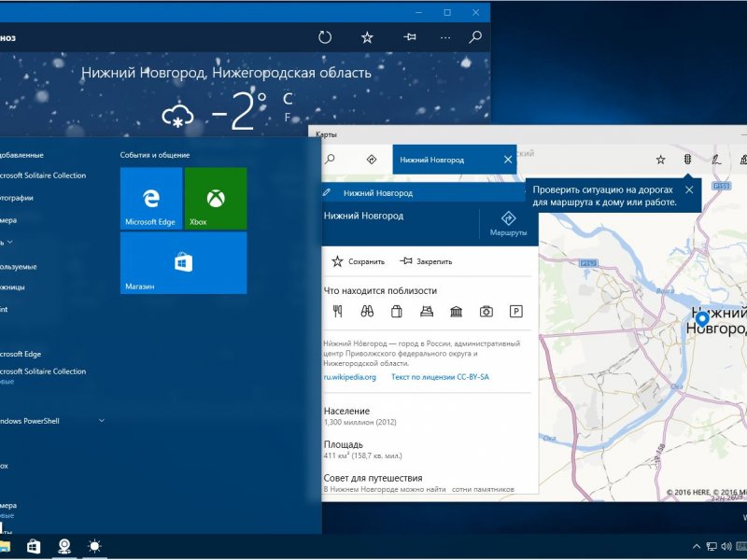The height and width of the screenshot is (560, 747).
Task: Find nearby restaurants with fork and knife icon
Action: tap(338, 312)
